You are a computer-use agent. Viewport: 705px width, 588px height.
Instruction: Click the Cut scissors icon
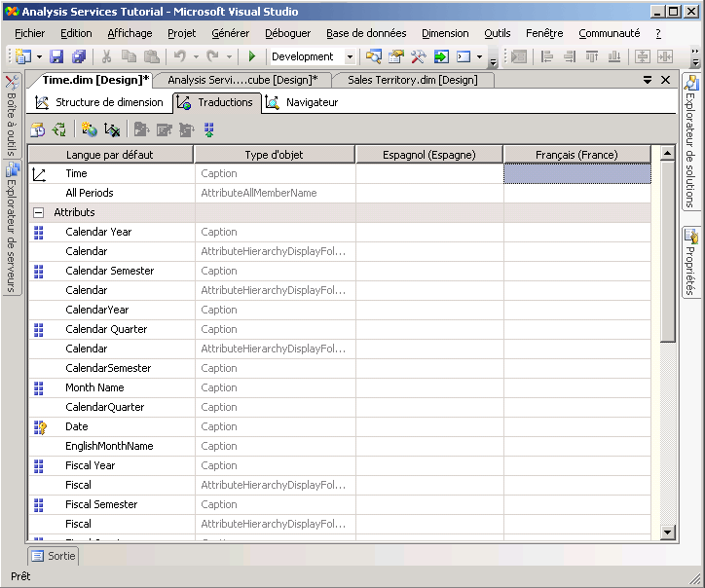point(106,56)
